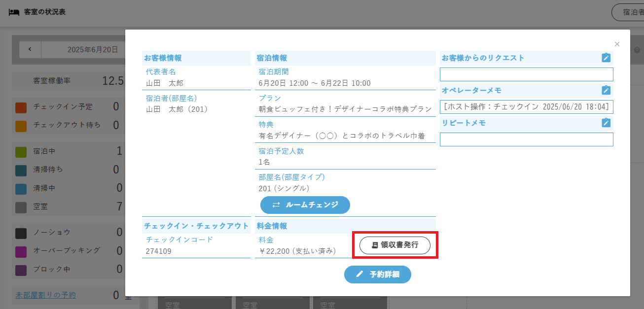Open 予約詳細 reservation details
Screen dimensions: 644x309
(x=377, y=275)
